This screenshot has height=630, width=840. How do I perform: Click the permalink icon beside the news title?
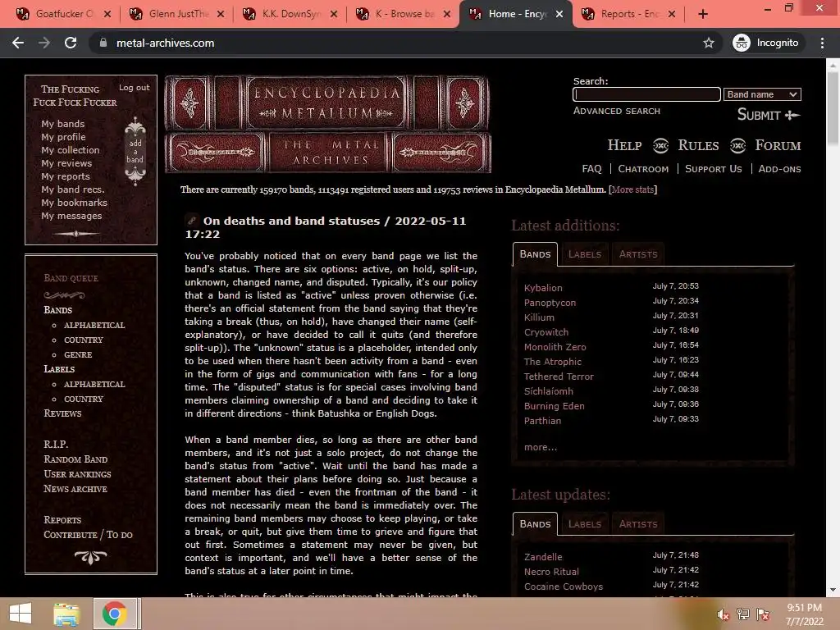pyautogui.click(x=191, y=220)
